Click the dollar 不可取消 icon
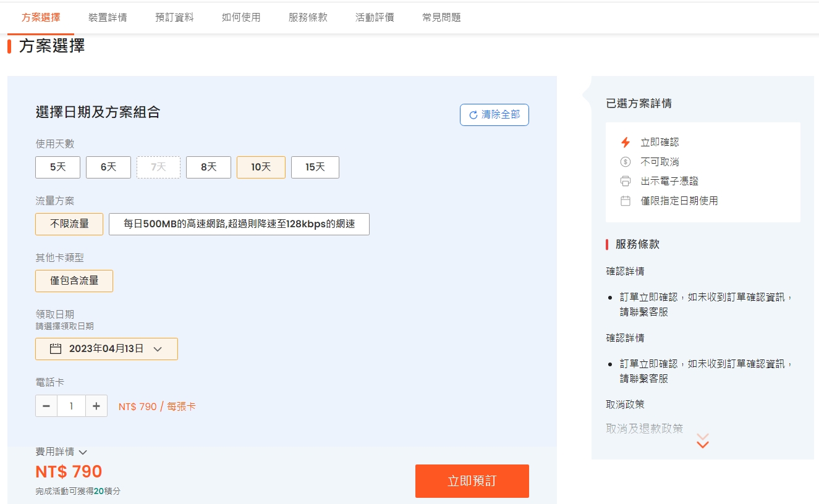The height and width of the screenshot is (504, 819). [x=626, y=162]
